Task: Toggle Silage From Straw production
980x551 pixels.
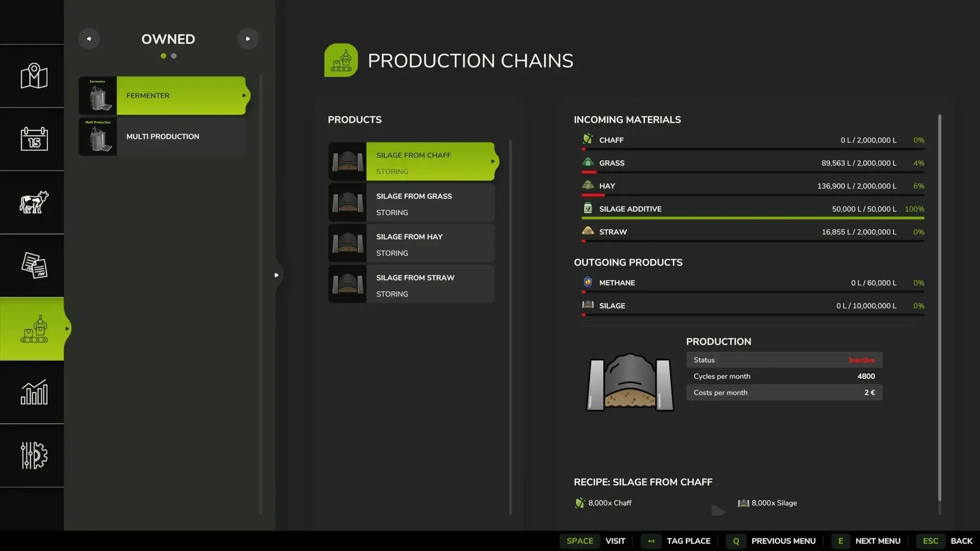Action: coord(411,285)
